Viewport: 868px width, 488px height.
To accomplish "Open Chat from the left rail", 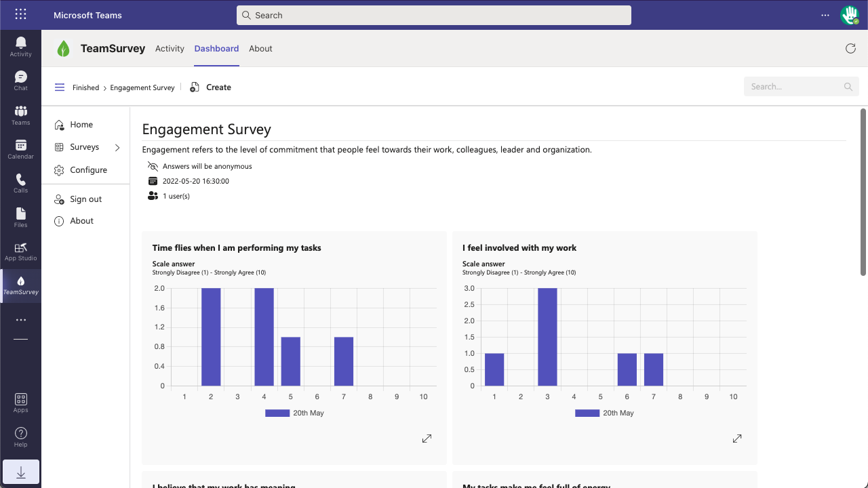I will click(20, 80).
